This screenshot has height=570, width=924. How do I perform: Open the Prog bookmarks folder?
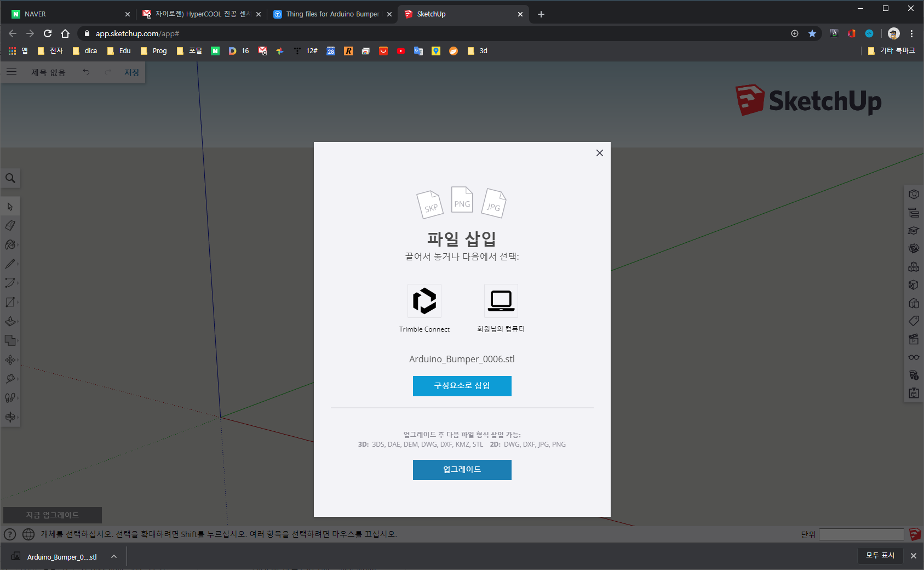click(154, 50)
